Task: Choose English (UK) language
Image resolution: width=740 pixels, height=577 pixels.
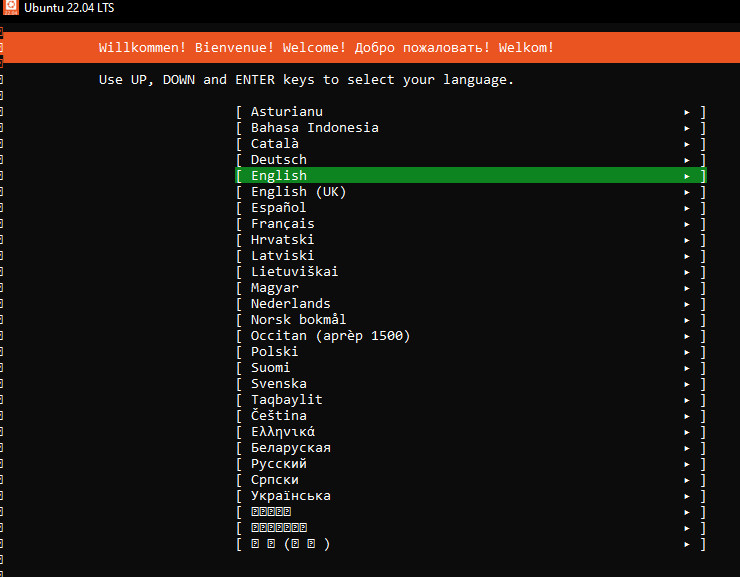Action: pyautogui.click(x=298, y=192)
